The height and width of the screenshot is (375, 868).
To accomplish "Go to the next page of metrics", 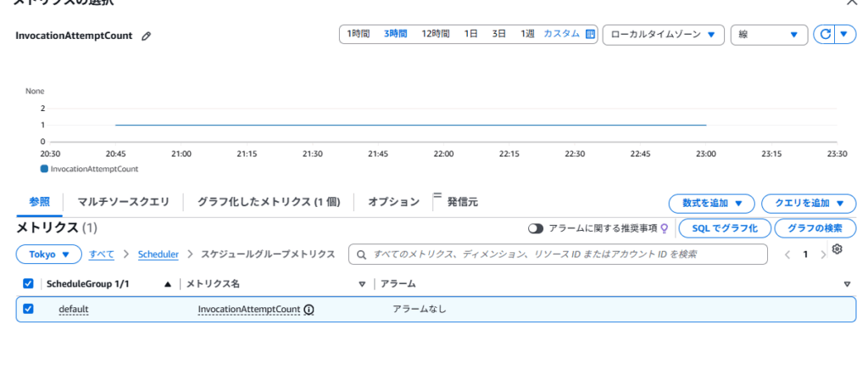I will pos(823,255).
